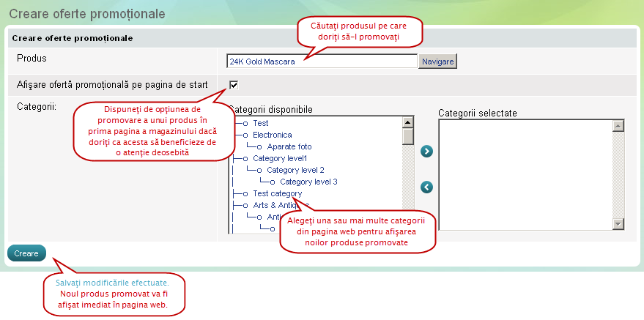Image resolution: width=644 pixels, height=320 pixels.
Task: Select Category level1 in the tree
Action: (x=279, y=158)
